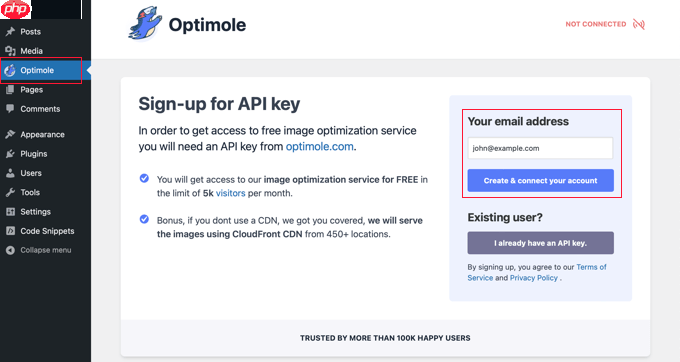The image size is (680, 362).
Task: Open Code Snippets menu
Action: pos(46,231)
